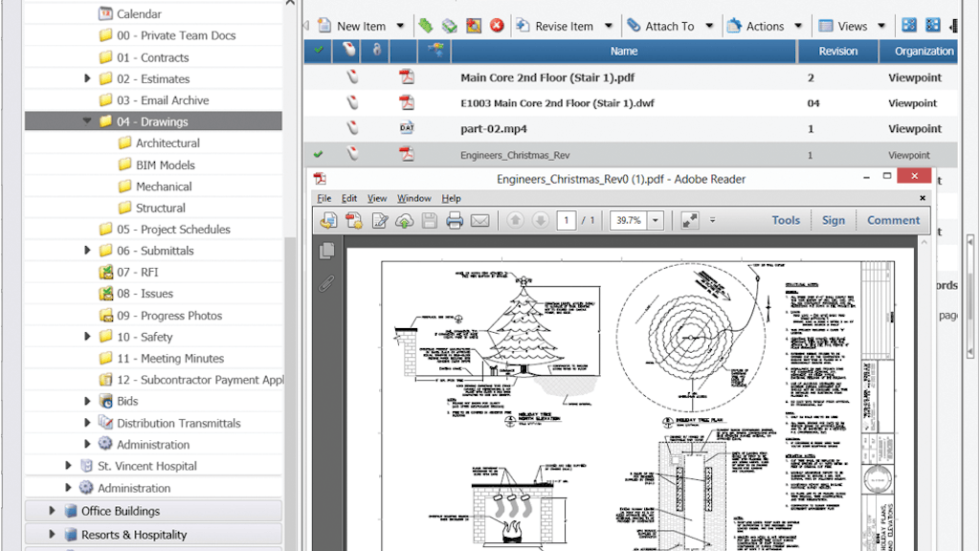Open the File menu in Adobe Reader
This screenshot has width=980, height=551.
coord(323,198)
